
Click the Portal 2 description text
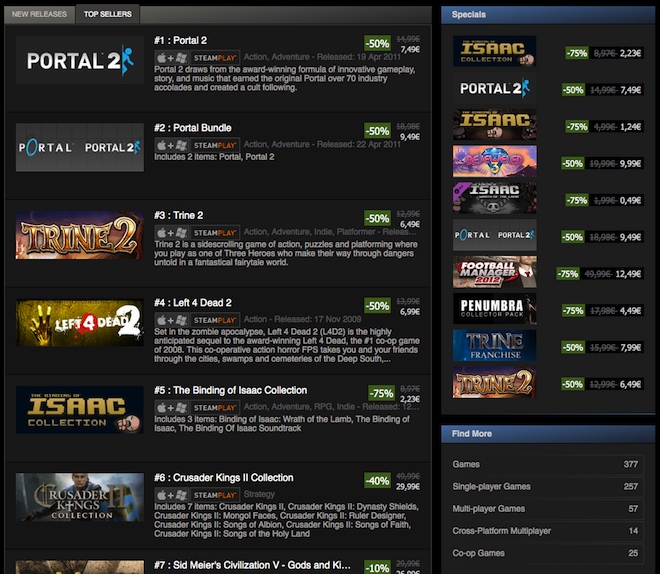click(284, 79)
